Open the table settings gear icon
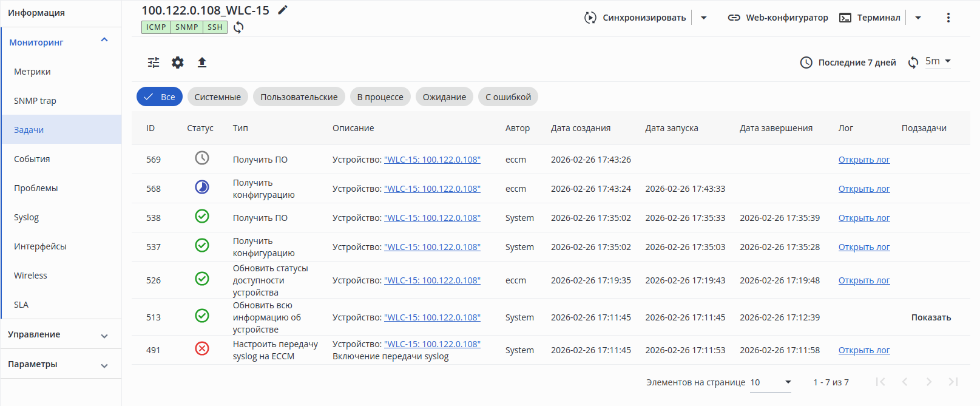This screenshot has width=980, height=406. tap(178, 63)
